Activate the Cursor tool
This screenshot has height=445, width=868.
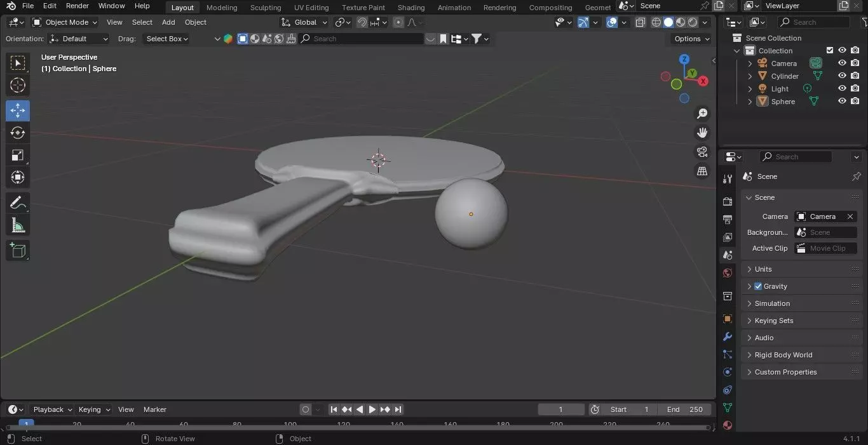coord(18,85)
